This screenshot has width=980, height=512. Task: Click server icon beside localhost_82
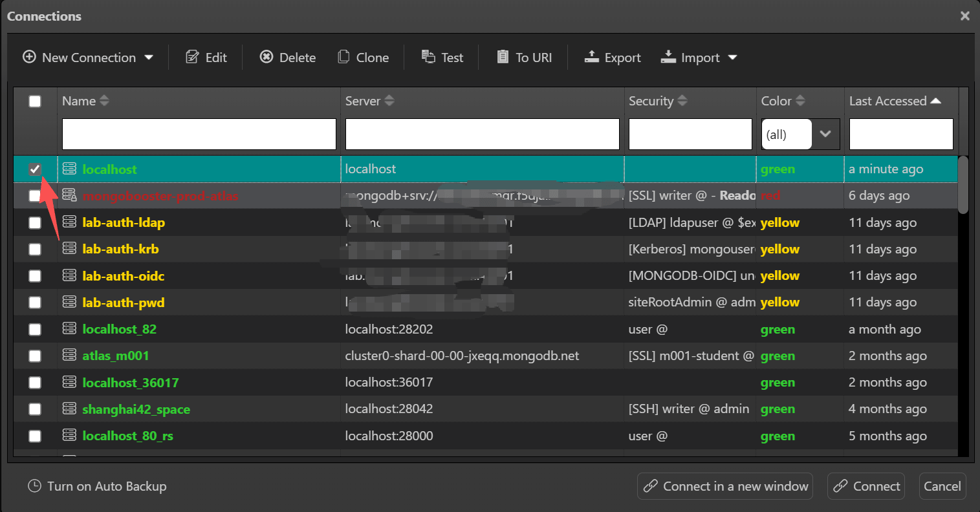pos(69,328)
